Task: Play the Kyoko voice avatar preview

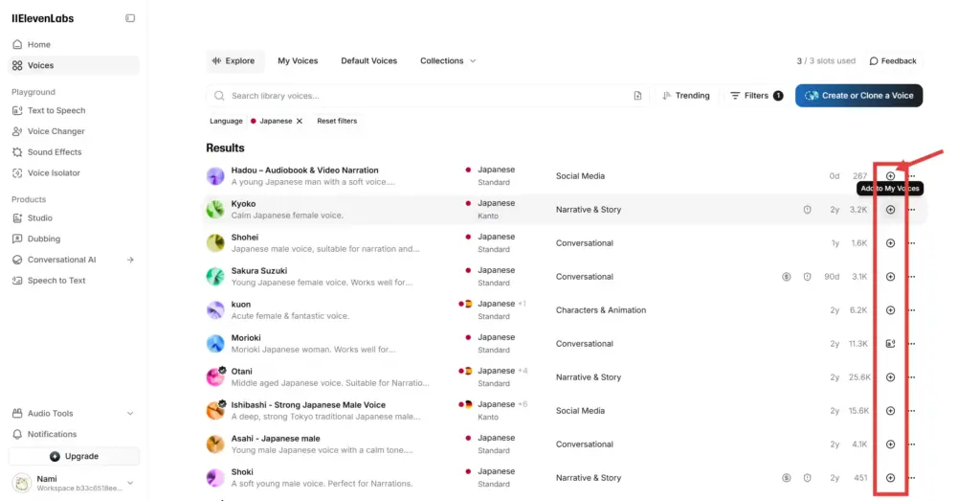Action: (215, 210)
